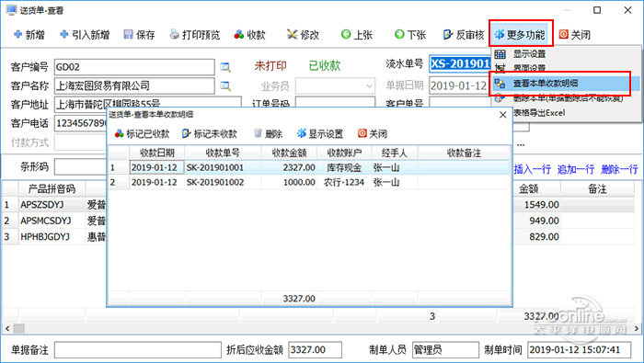Click the 修改 edit button
Viewport: 644px width, 363px height.
click(303, 35)
